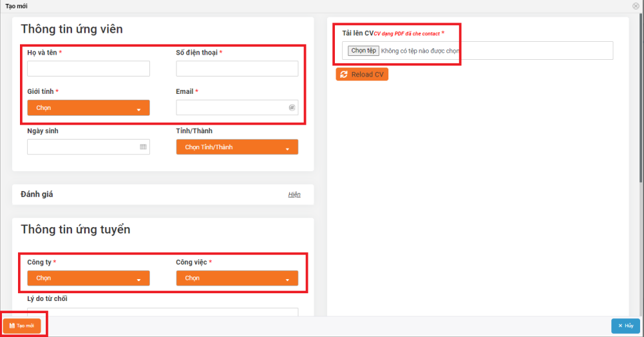Click into the Số điện thoại field

[x=237, y=69]
